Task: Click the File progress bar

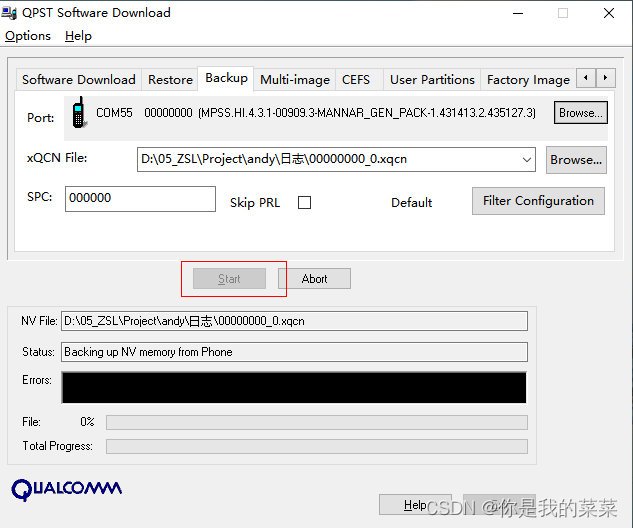Action: pyautogui.click(x=317, y=423)
